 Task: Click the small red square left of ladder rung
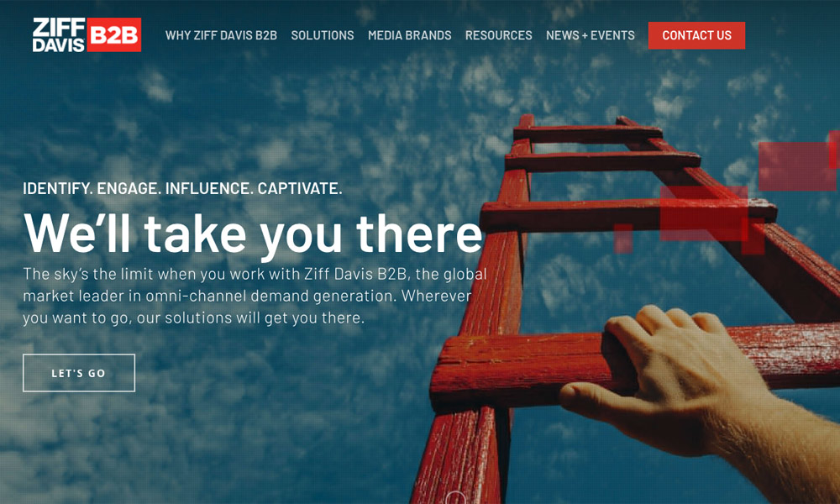(623, 239)
